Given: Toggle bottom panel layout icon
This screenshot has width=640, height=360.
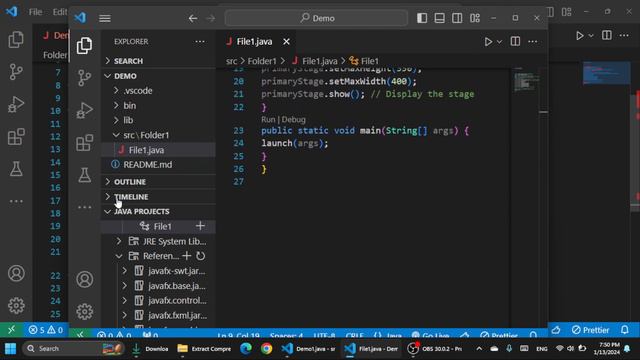Looking at the screenshot, I should (x=440, y=18).
